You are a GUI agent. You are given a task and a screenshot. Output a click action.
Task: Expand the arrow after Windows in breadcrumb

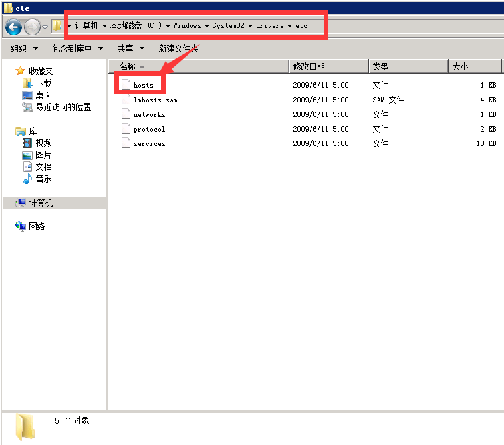[207, 26]
